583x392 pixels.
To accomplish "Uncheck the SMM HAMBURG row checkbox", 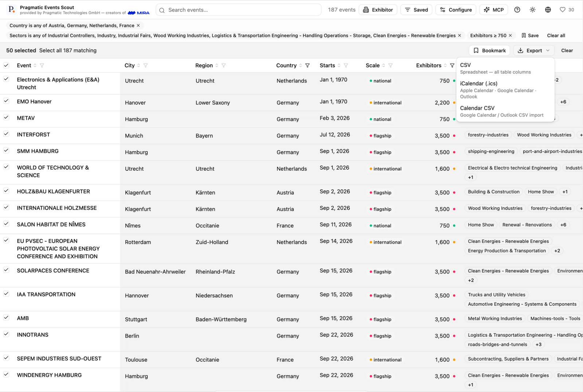I will (x=6, y=150).
